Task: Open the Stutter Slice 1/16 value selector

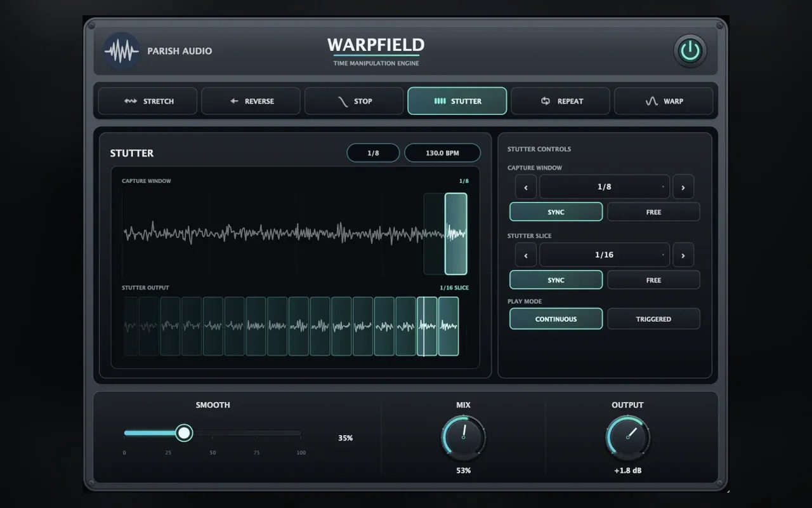Action: 605,255
